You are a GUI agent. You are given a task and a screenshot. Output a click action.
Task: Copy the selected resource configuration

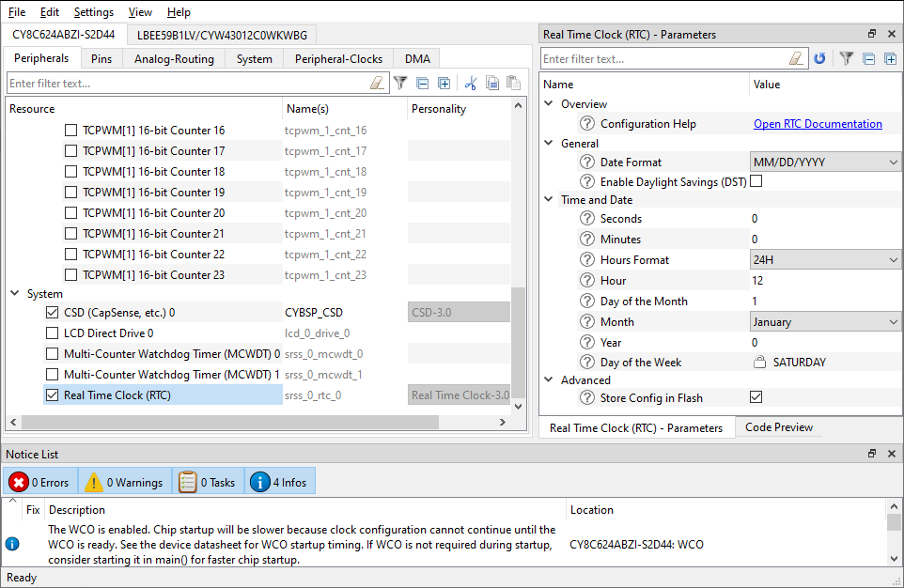pos(491,83)
